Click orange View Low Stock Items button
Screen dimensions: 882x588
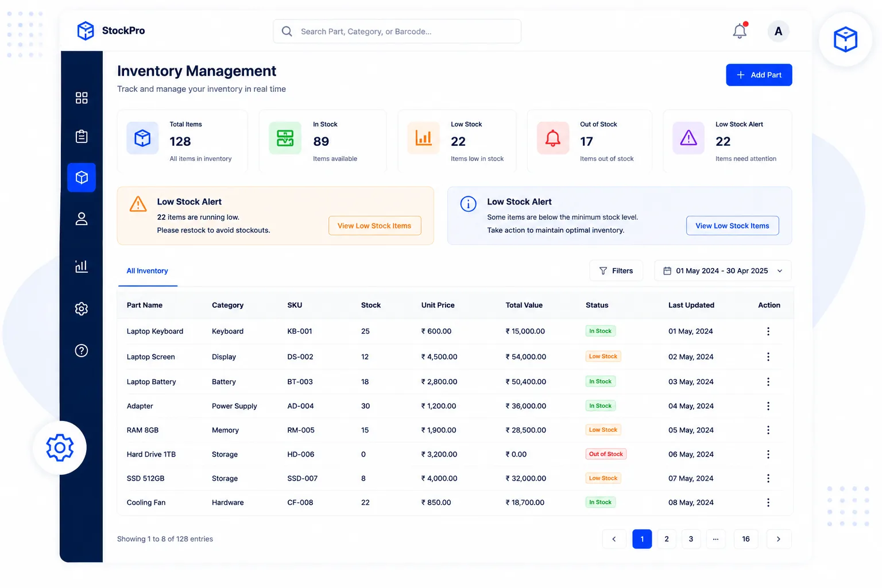(374, 226)
